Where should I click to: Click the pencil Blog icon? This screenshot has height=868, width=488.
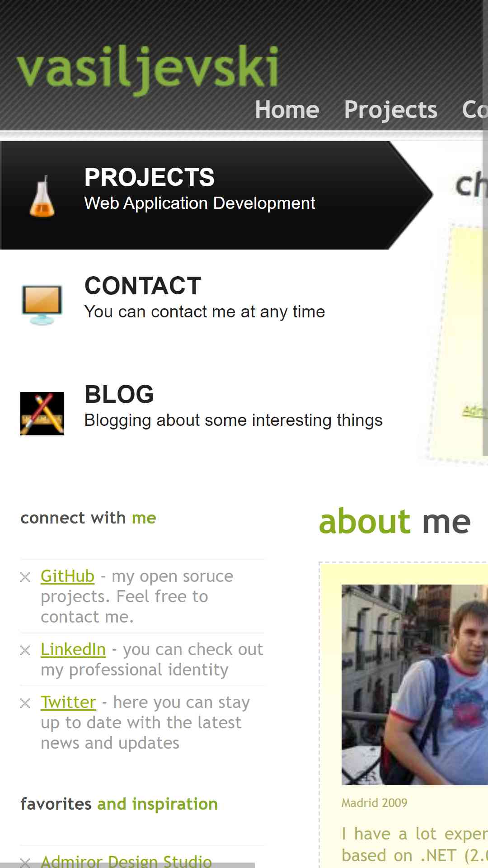pyautogui.click(x=42, y=414)
